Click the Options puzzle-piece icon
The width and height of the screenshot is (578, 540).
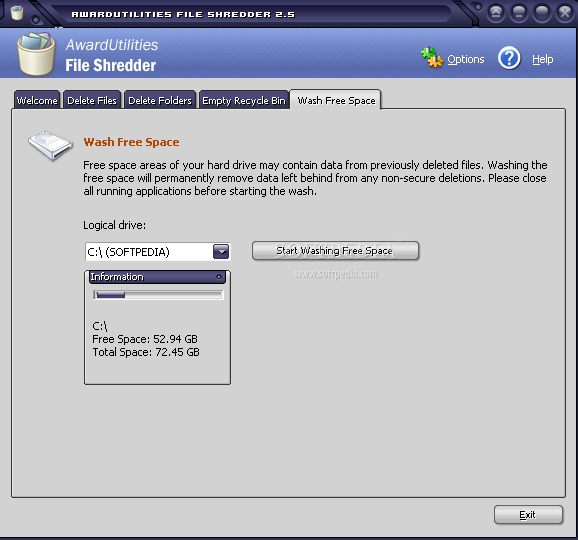click(432, 58)
